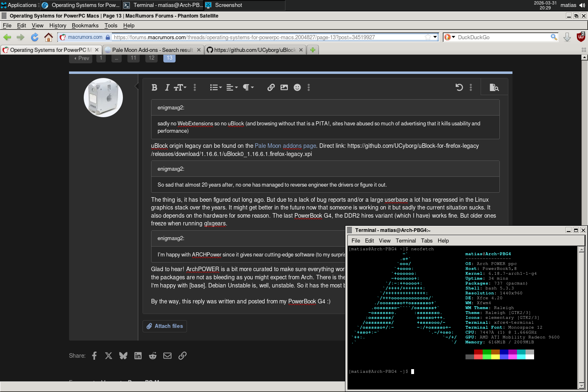Share thread on LinkedIn
This screenshot has width=588, height=392.
click(x=138, y=356)
